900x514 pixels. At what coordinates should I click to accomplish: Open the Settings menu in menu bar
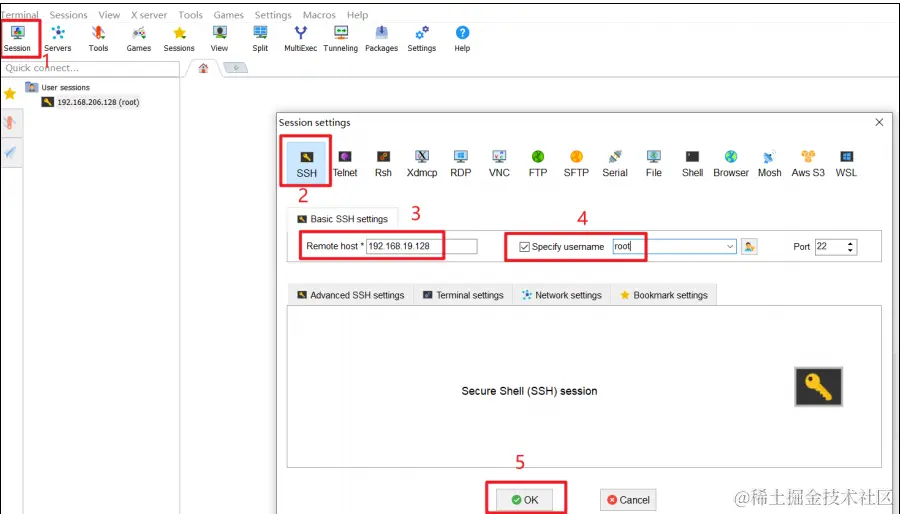pos(273,15)
